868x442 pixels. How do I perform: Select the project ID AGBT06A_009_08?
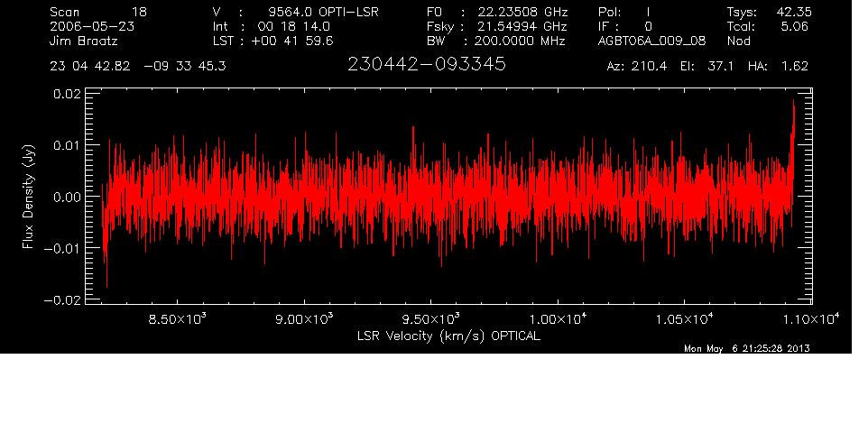coord(651,41)
